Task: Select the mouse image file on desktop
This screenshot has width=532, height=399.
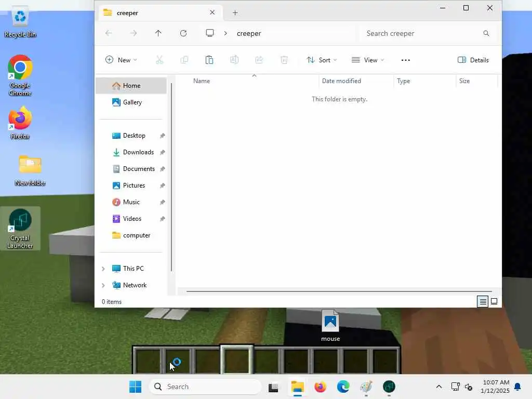Action: [330, 326]
